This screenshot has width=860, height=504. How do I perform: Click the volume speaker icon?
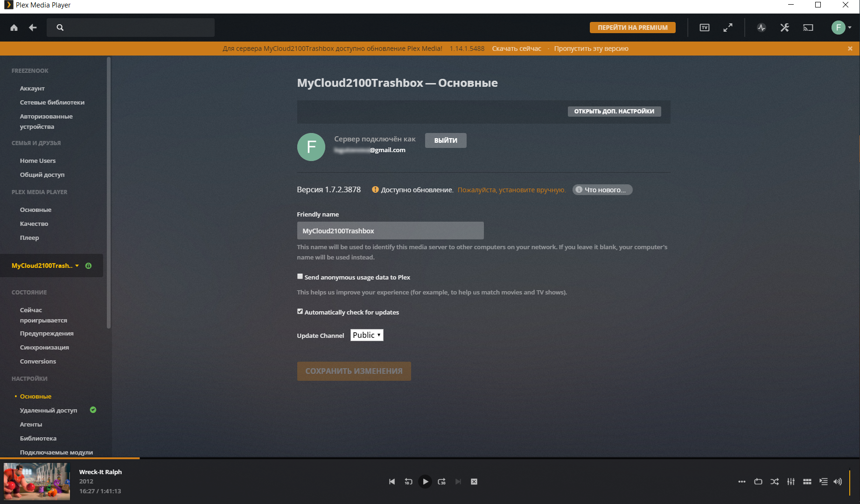coord(838,482)
